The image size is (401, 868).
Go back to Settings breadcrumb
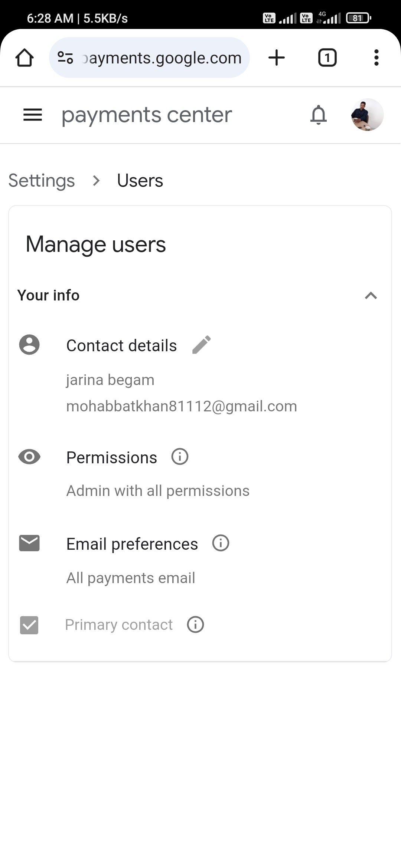pyautogui.click(x=42, y=181)
